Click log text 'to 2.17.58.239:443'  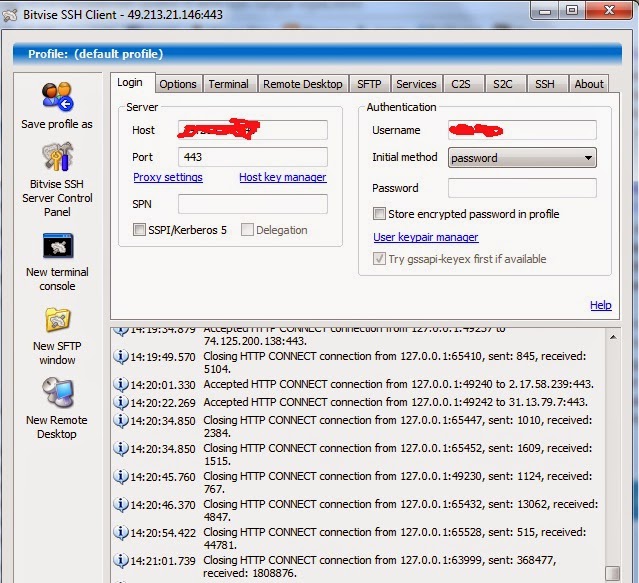[544, 384]
